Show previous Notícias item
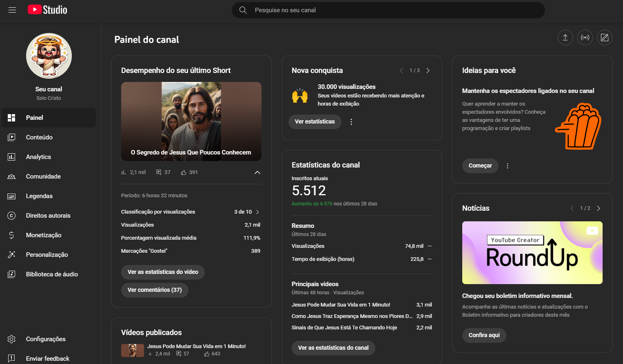Viewport: 623px width, 364px height. [x=572, y=208]
